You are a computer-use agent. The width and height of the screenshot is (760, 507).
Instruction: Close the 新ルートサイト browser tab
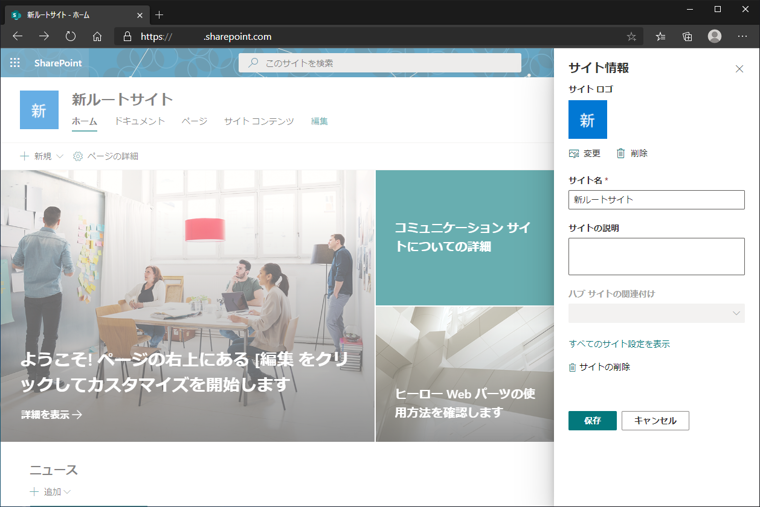point(140,15)
